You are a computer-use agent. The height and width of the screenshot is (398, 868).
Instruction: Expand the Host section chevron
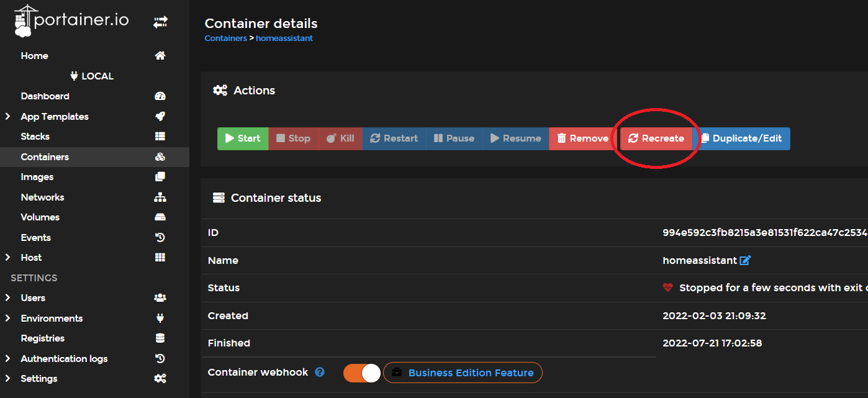7,258
